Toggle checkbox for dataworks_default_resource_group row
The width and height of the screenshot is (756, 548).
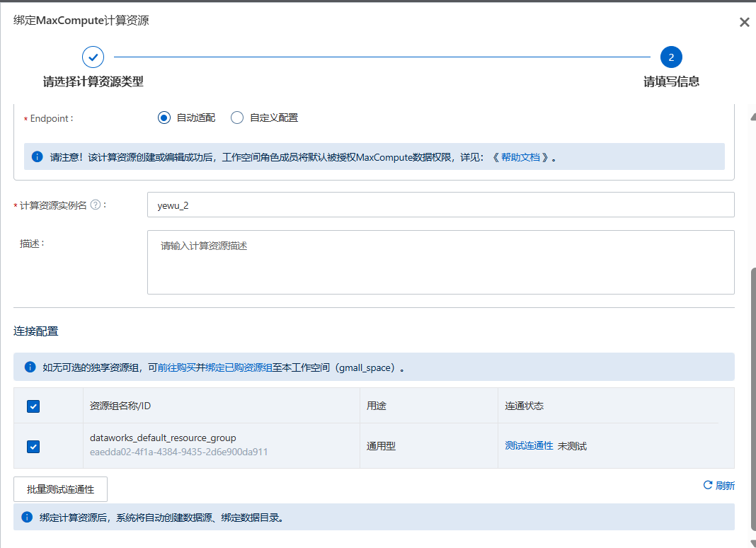click(33, 447)
